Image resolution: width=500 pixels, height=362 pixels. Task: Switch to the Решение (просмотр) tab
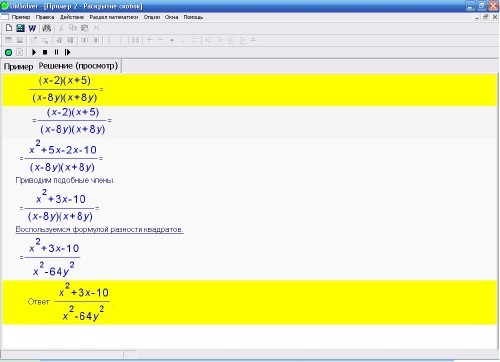click(x=78, y=66)
